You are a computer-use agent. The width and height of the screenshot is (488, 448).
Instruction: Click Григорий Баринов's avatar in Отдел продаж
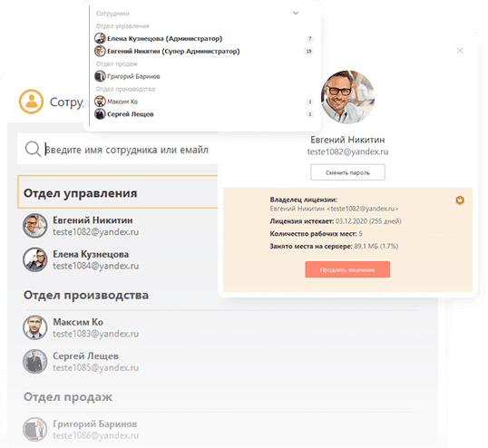[x=34, y=429]
